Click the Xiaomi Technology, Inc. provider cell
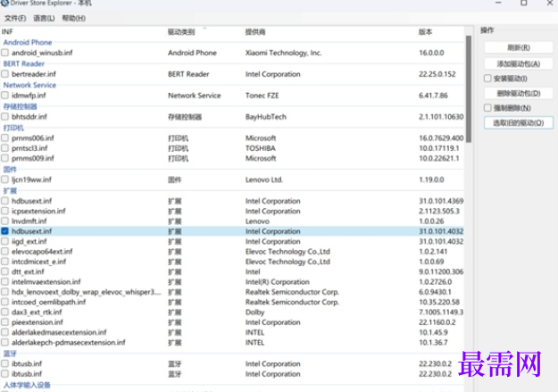This screenshot has width=558, height=392. (x=283, y=53)
